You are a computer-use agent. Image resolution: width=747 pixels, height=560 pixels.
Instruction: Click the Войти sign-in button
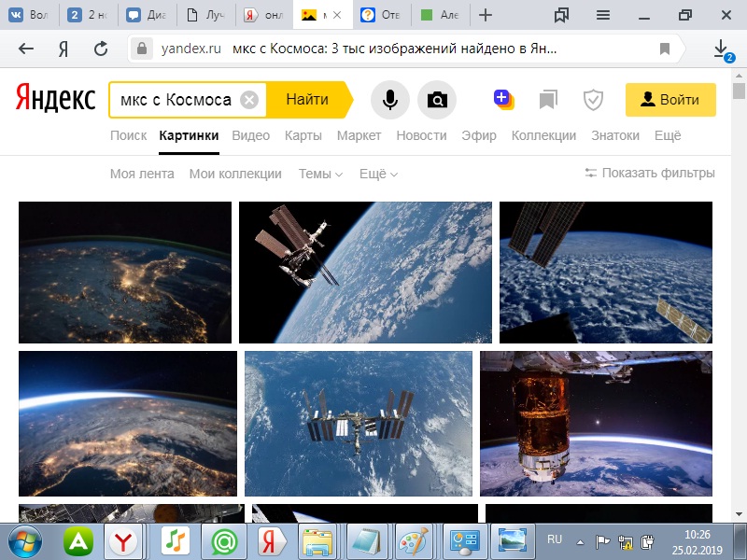coord(670,100)
